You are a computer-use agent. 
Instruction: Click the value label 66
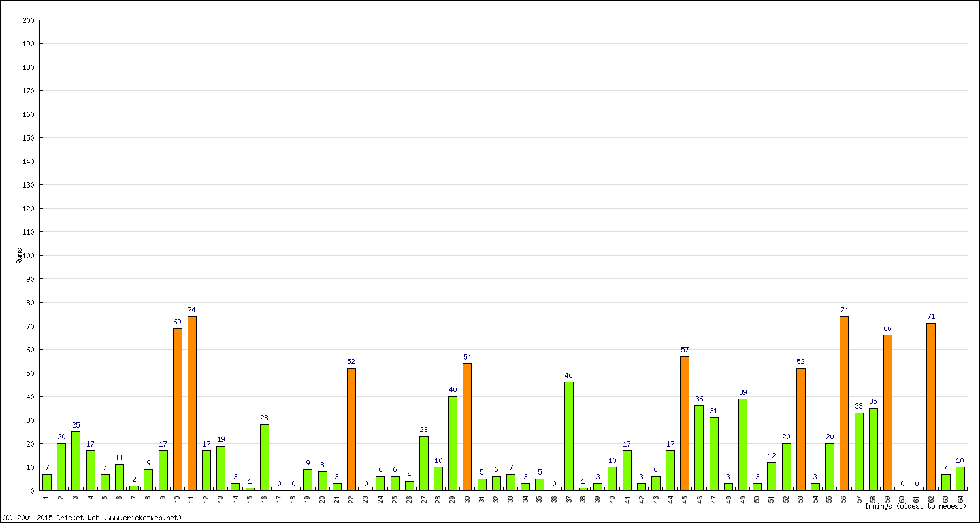click(888, 328)
